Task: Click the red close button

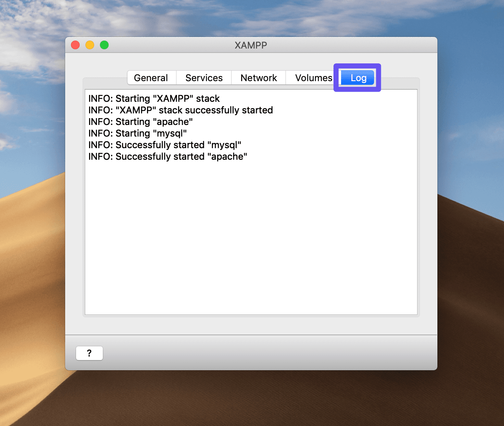Action: 75,45
